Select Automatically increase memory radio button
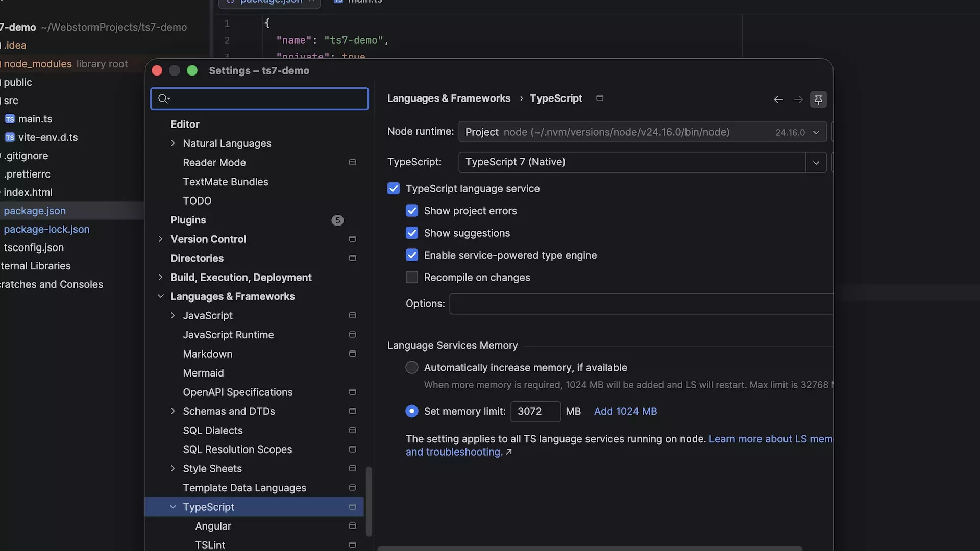Screen dimensions: 980x551 pyautogui.click(x=412, y=368)
